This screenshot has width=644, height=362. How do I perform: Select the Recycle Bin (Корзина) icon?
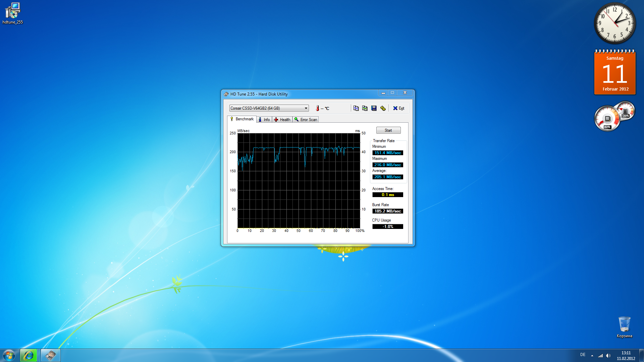pyautogui.click(x=624, y=327)
